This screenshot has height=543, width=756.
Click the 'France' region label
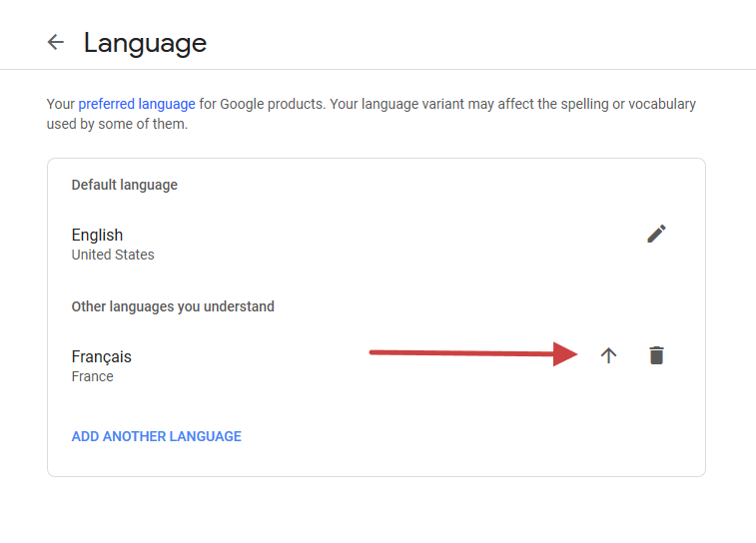tap(92, 376)
